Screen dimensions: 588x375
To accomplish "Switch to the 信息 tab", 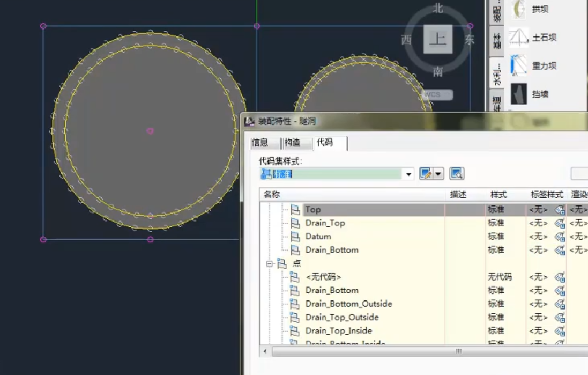I will [x=260, y=142].
